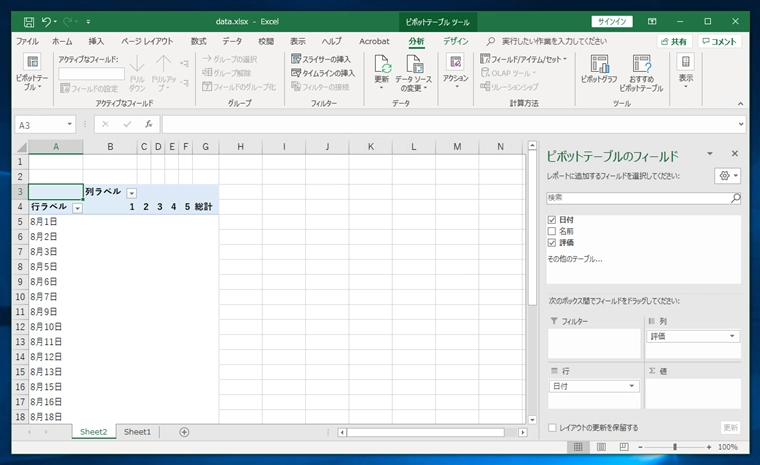Insert a timeline (タイムラインの挿入)
Viewport: 760px width, 465px height.
tap(322, 73)
